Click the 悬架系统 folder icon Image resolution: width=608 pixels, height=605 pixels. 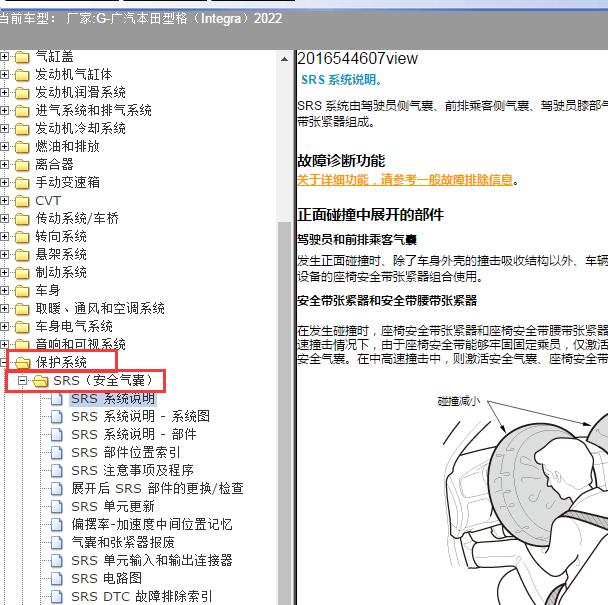pyautogui.click(x=22, y=255)
